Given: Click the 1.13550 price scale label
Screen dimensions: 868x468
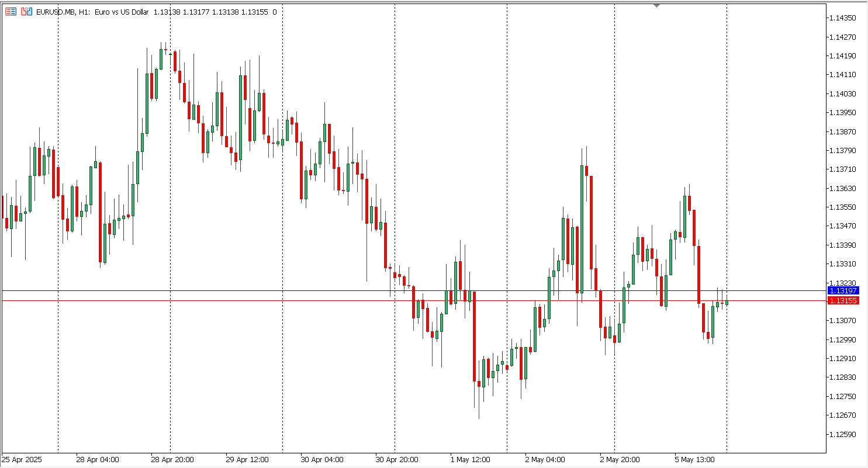Looking at the screenshot, I should click(x=844, y=207).
